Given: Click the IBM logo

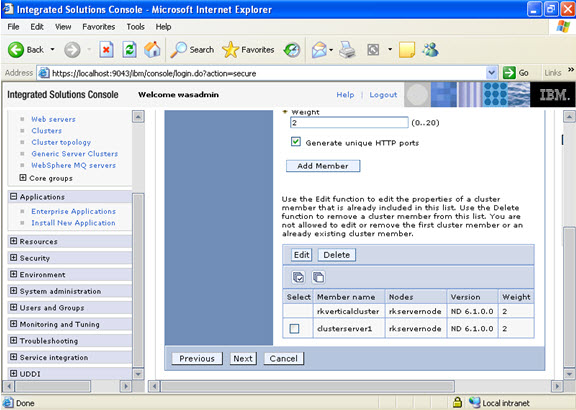Looking at the screenshot, I should 553,95.
